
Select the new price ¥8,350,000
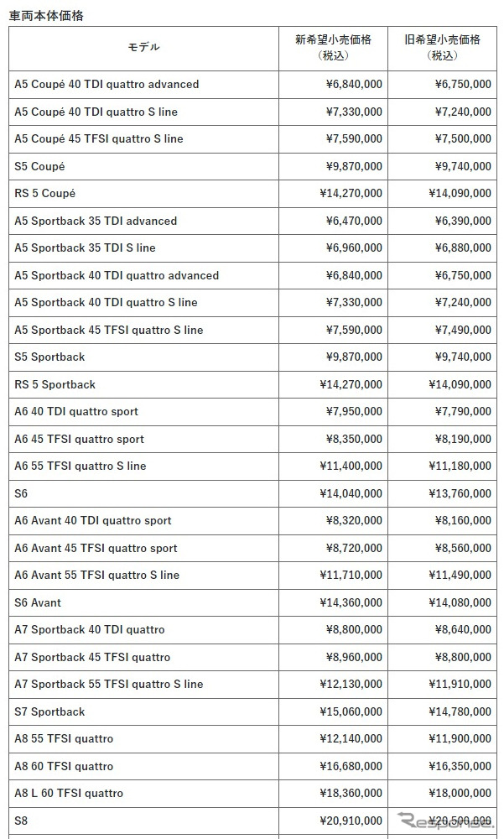click(354, 439)
